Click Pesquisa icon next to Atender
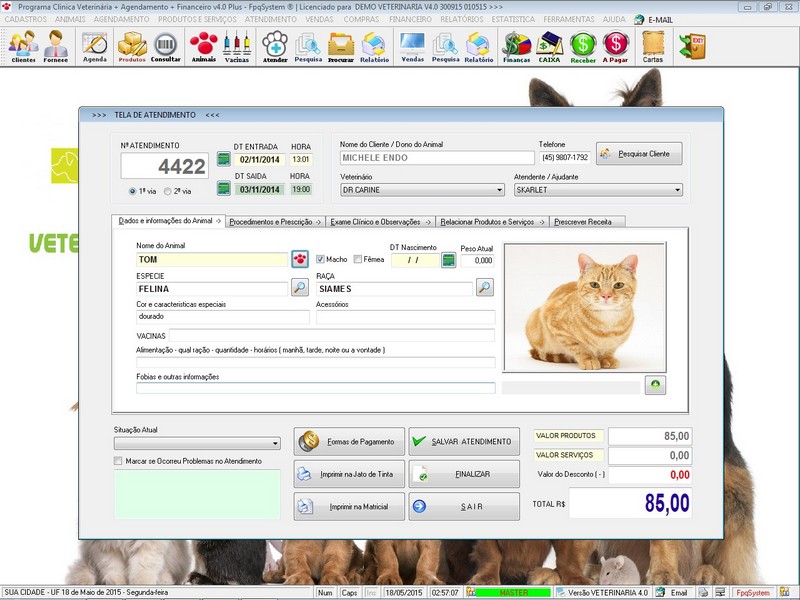The width and height of the screenshot is (800, 600). click(308, 46)
